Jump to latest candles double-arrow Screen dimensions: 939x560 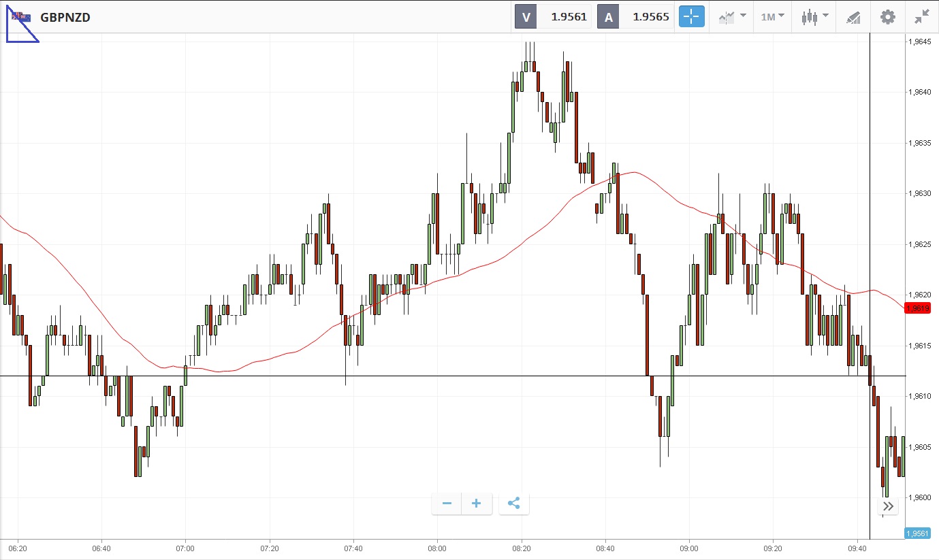click(888, 506)
